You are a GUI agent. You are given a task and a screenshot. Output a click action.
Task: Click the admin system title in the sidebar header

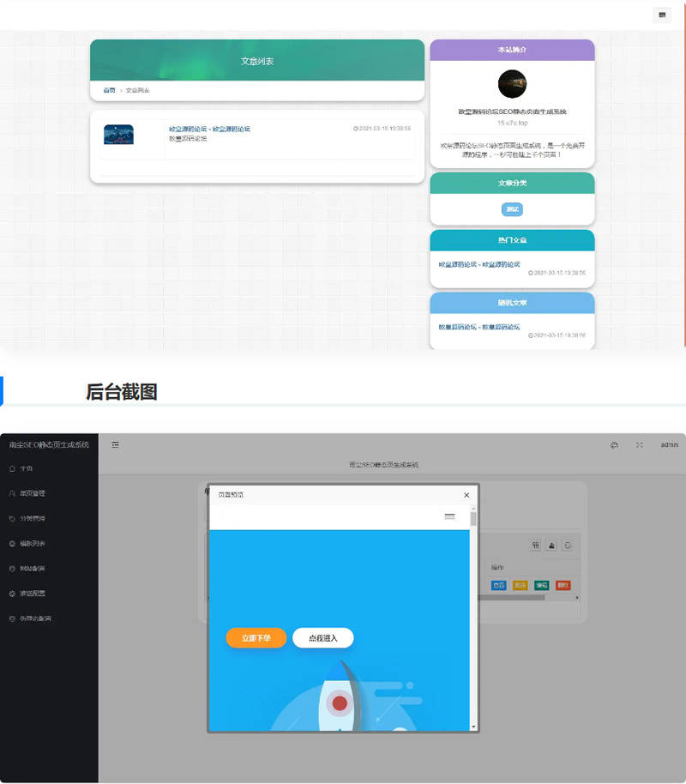(49, 444)
